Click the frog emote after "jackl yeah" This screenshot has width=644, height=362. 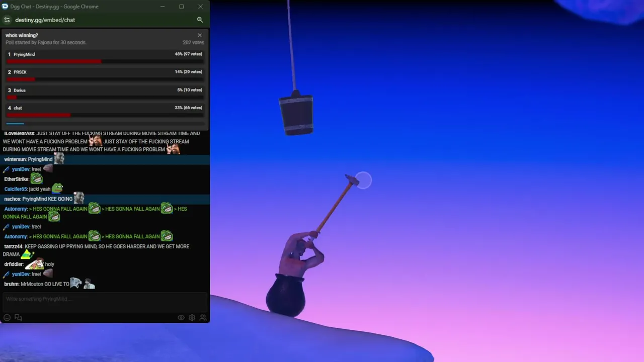click(57, 188)
